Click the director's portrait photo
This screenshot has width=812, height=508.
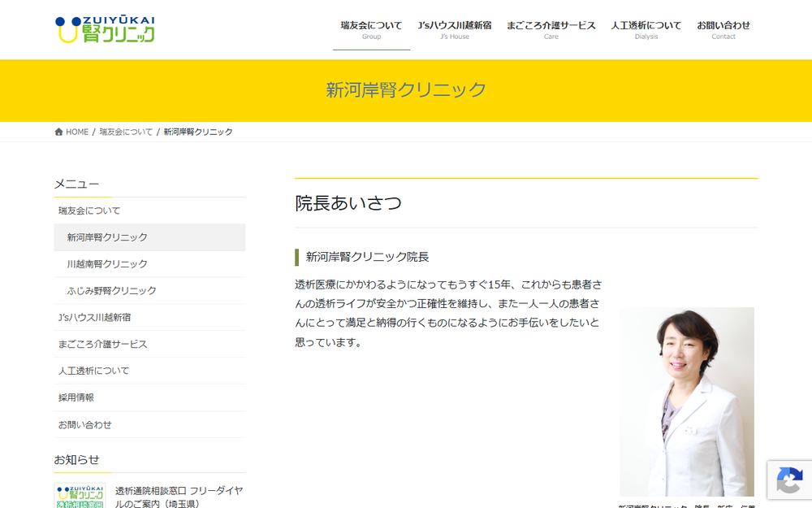click(687, 402)
